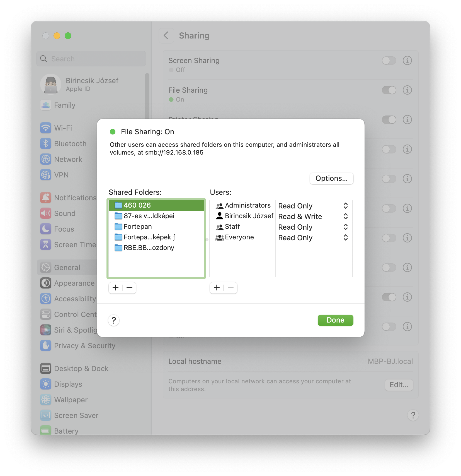Open Siri & Spotlight in the sidebar

pyautogui.click(x=68, y=330)
